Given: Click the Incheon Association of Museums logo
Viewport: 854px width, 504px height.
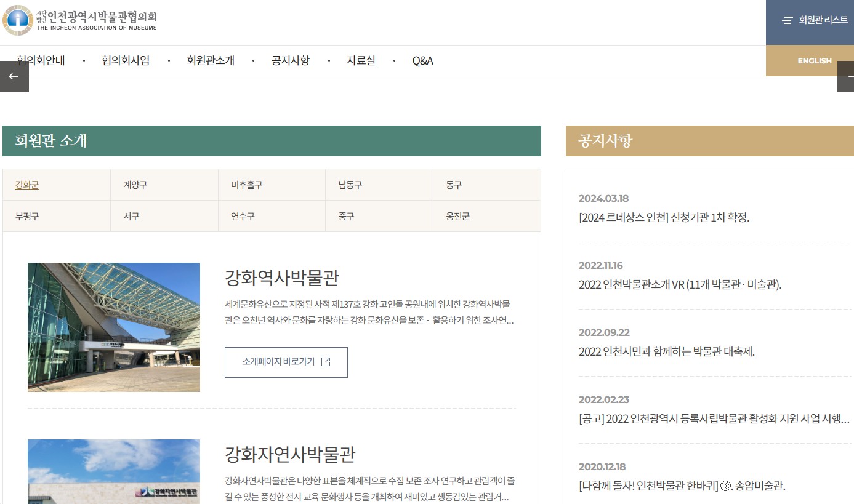Looking at the screenshot, I should click(80, 20).
